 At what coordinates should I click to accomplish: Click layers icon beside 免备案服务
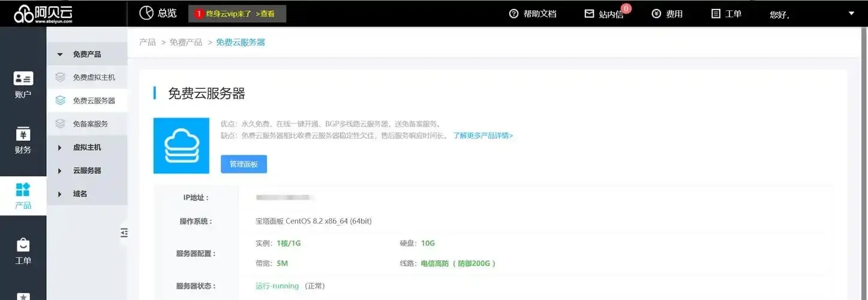pos(60,124)
